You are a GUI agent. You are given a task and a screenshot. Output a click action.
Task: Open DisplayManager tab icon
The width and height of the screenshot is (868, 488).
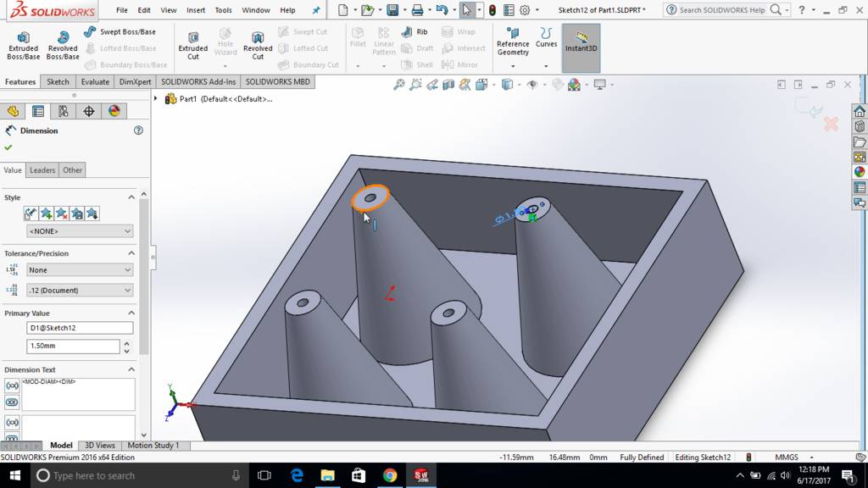point(114,111)
